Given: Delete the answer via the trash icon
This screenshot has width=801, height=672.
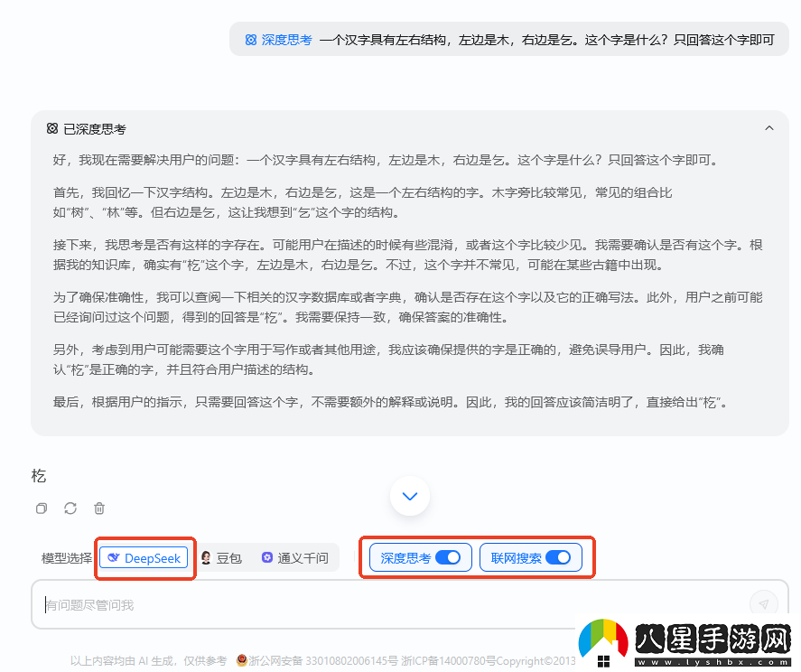Looking at the screenshot, I should 99,508.
